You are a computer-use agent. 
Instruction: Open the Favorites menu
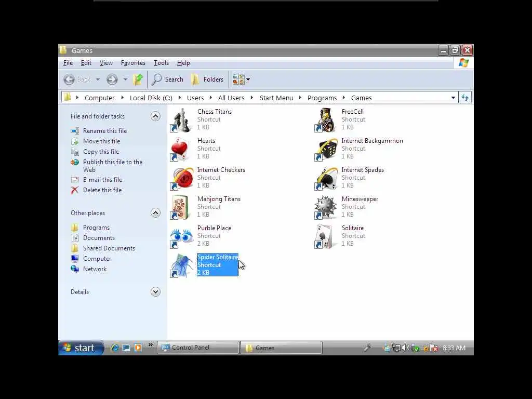point(133,63)
